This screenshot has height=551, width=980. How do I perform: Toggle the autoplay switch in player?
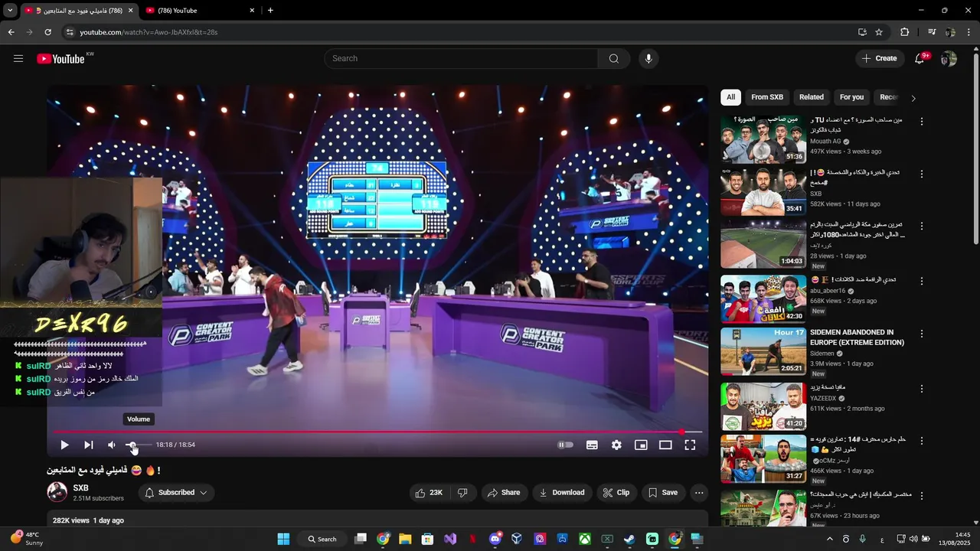566,445
